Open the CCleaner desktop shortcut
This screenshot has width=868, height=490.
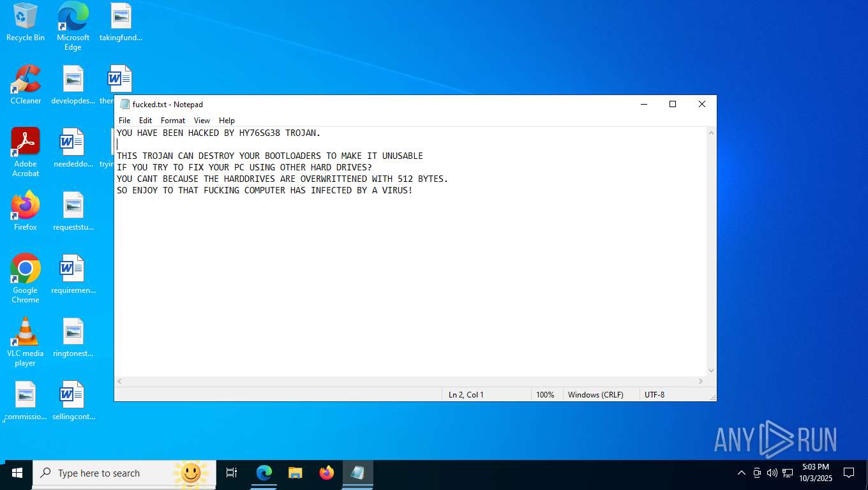click(x=26, y=85)
